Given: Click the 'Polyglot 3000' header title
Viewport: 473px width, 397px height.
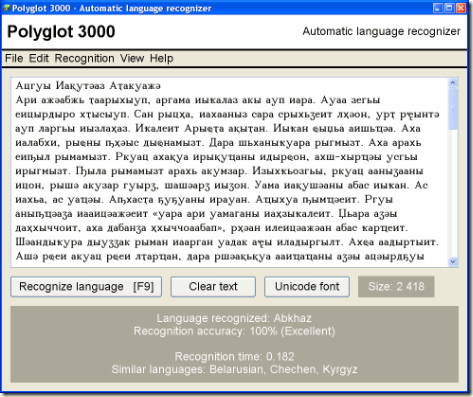Looking at the screenshot, I should point(61,32).
